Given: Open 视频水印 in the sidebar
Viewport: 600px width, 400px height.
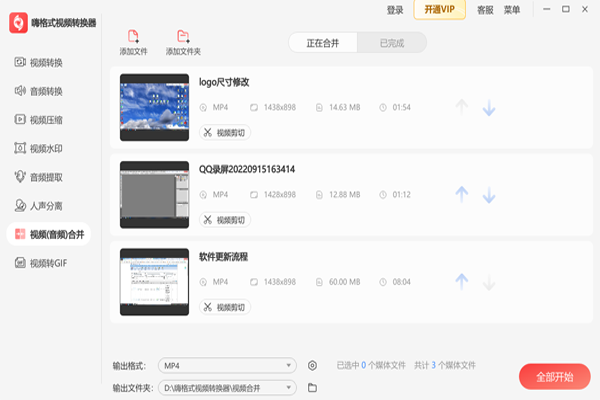Looking at the screenshot, I should [46, 149].
